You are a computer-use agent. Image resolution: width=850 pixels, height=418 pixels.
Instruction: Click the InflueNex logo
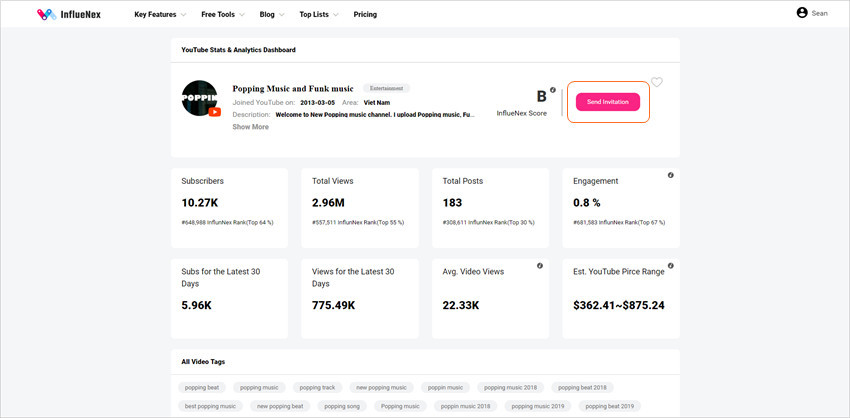[x=69, y=14]
